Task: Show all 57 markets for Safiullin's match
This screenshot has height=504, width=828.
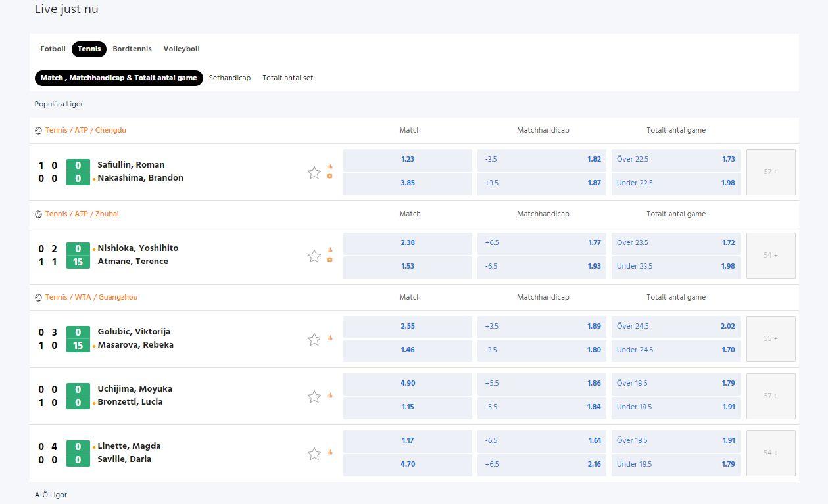Action: click(x=770, y=172)
